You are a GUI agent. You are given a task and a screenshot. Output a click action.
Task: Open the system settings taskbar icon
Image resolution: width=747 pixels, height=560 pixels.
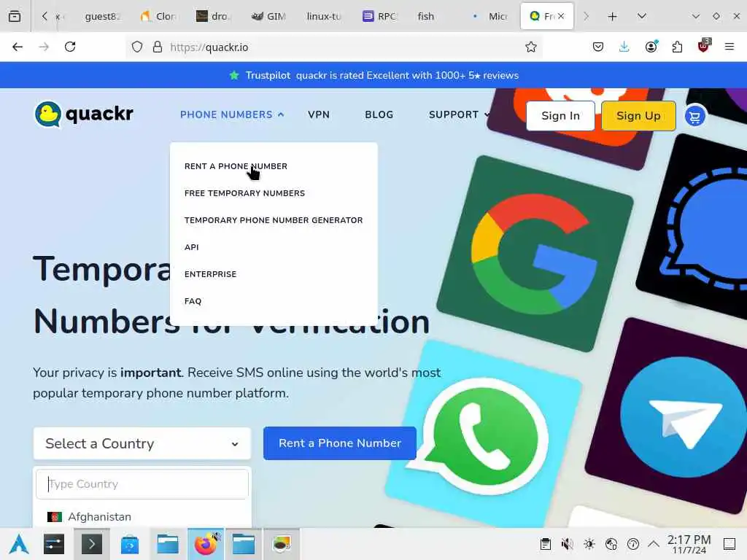[54, 544]
